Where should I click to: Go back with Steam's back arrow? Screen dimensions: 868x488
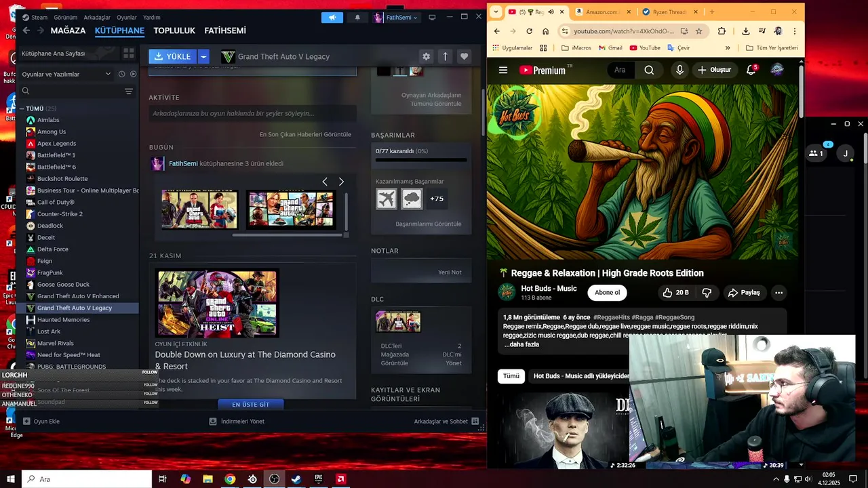pyautogui.click(x=26, y=30)
